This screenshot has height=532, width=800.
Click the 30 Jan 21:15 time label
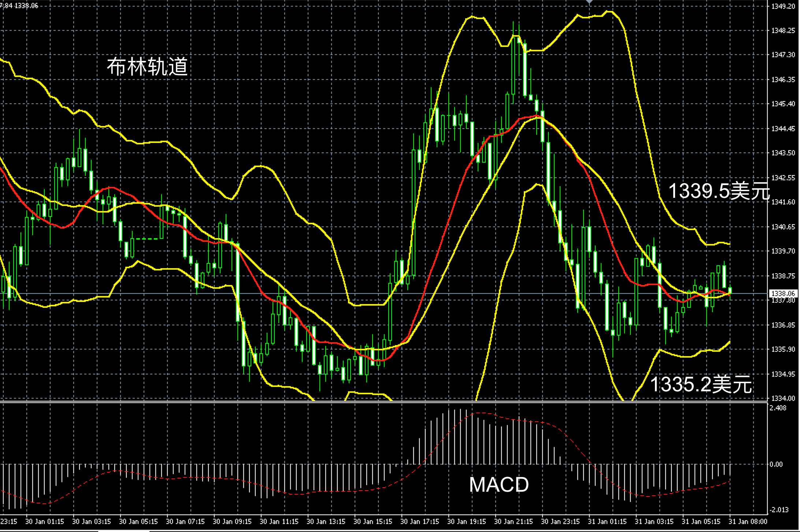[514, 521]
